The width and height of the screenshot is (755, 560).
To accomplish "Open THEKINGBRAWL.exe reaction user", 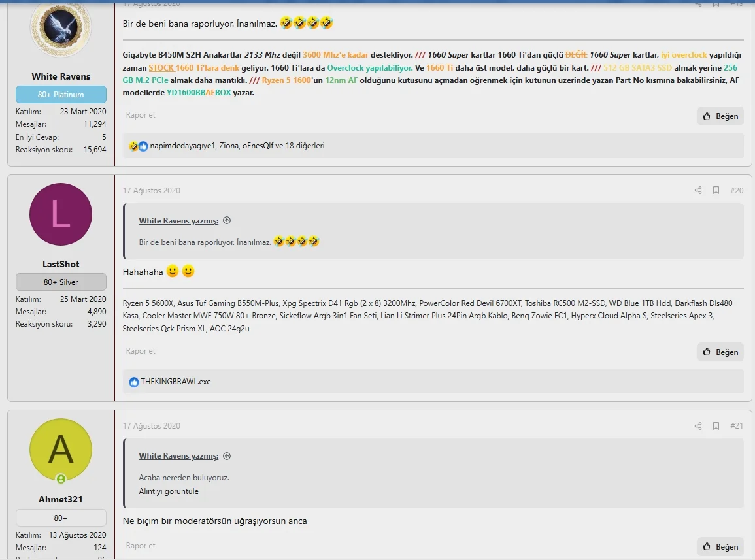I will tap(176, 382).
